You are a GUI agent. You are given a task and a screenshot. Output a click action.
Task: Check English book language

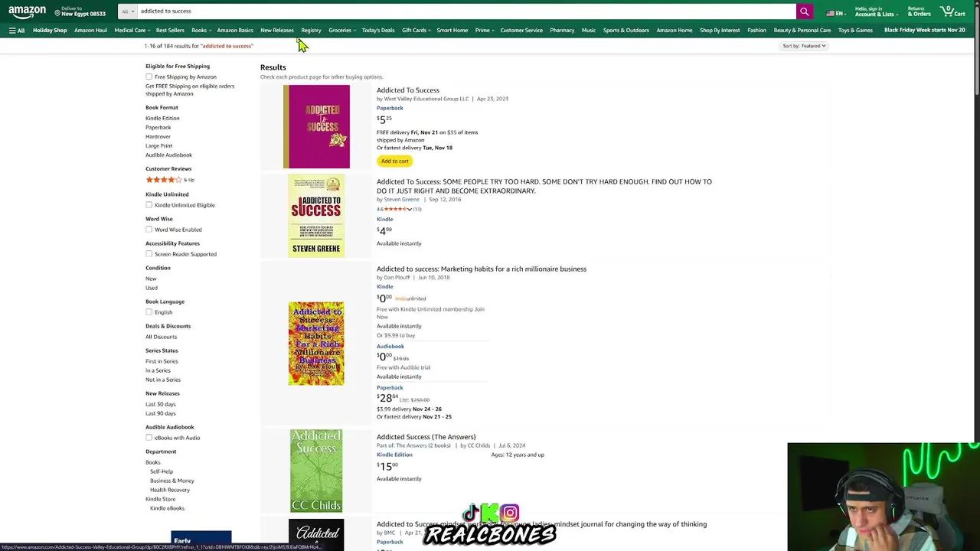pyautogui.click(x=149, y=312)
